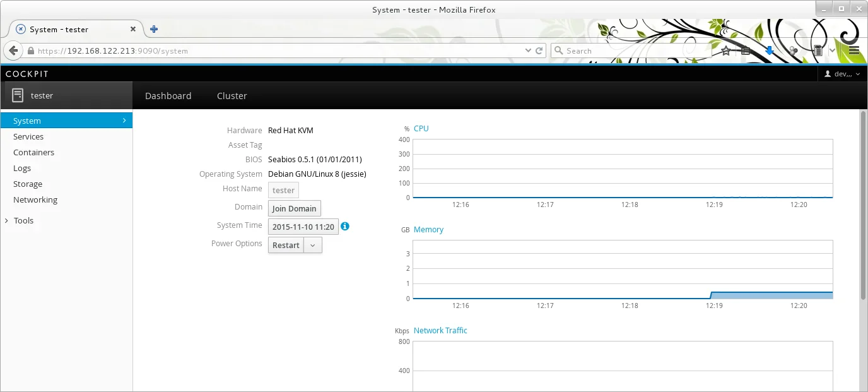This screenshot has width=868, height=392.
Task: Switch to the Dashboard tab
Action: (168, 96)
